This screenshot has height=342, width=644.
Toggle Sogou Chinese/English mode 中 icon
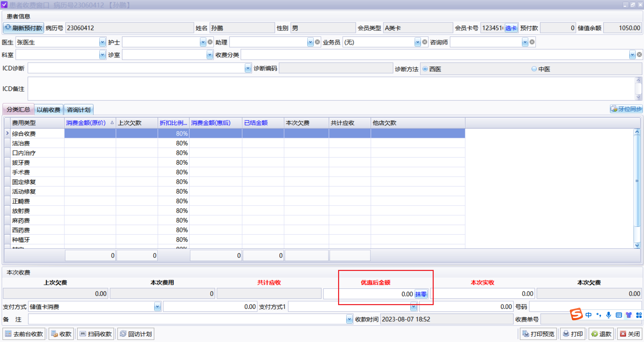click(x=588, y=315)
